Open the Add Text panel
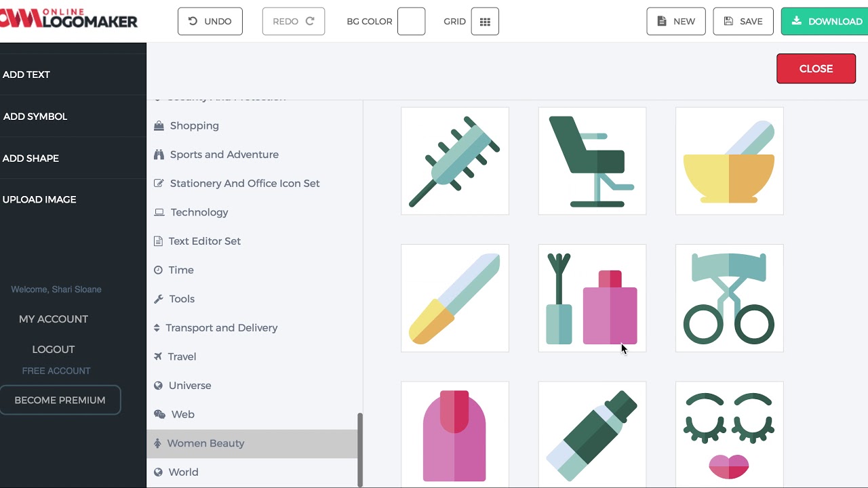This screenshot has width=868, height=488. [26, 75]
